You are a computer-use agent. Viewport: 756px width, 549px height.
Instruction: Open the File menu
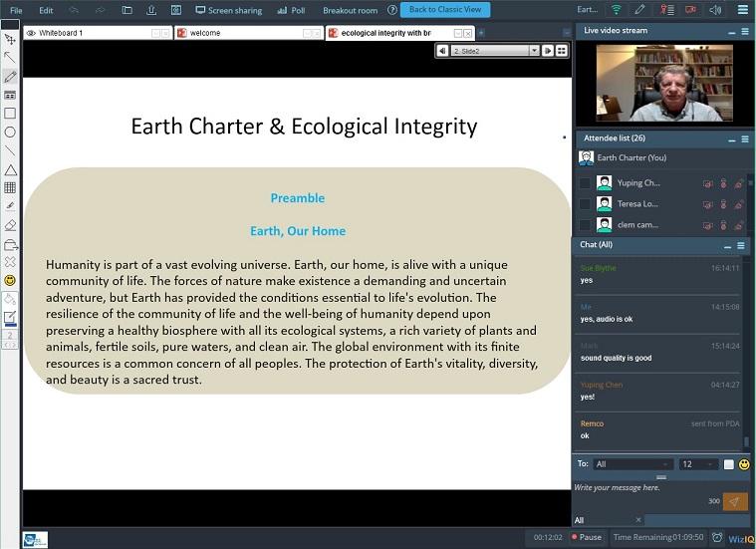(x=16, y=10)
